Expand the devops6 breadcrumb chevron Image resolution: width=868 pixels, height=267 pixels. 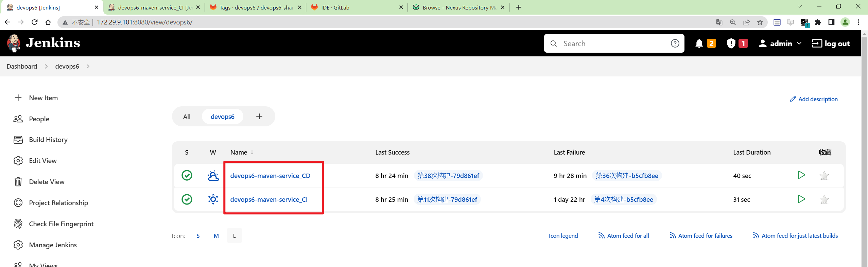click(88, 66)
